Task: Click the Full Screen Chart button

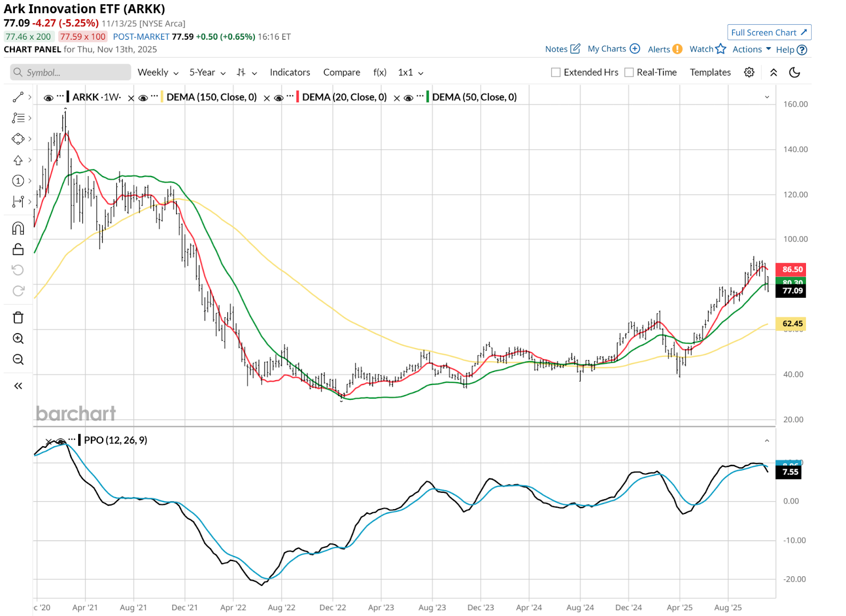Action: [x=769, y=32]
